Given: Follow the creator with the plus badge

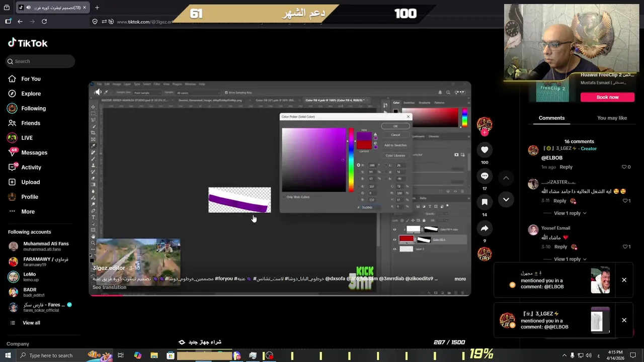Looking at the screenshot, I should pyautogui.click(x=485, y=133).
